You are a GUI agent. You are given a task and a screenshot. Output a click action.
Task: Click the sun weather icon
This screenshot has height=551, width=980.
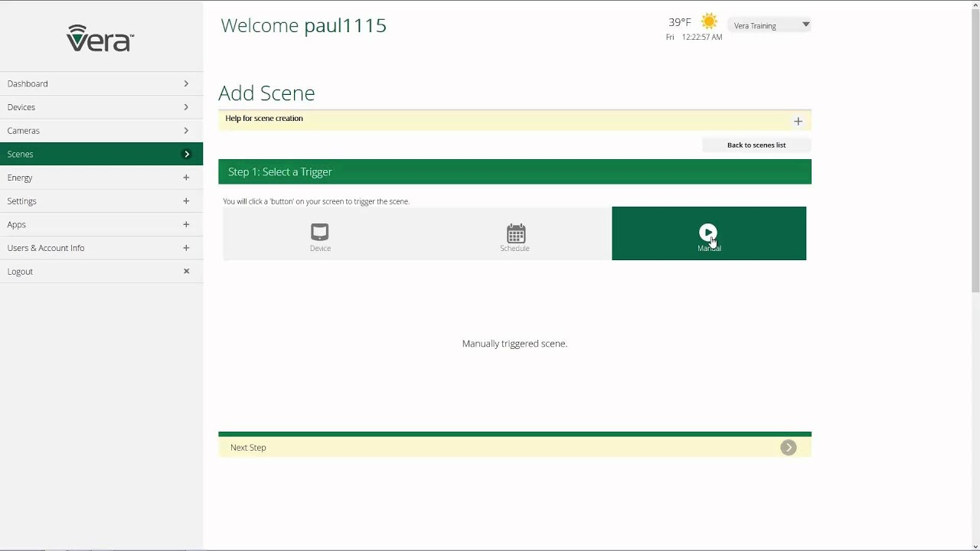pos(709,21)
